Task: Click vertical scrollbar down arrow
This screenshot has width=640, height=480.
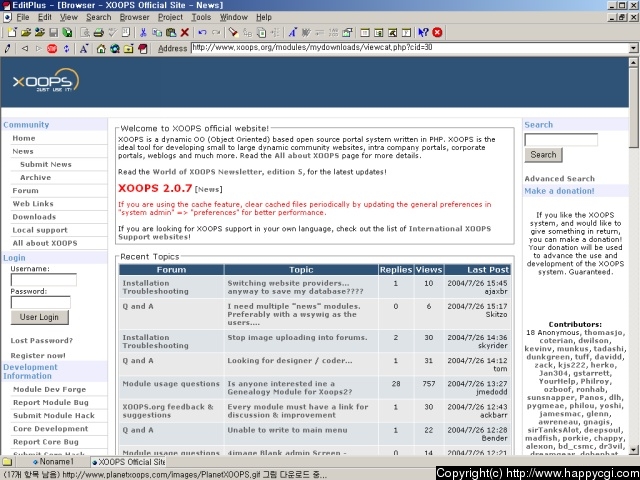Action: click(x=633, y=450)
